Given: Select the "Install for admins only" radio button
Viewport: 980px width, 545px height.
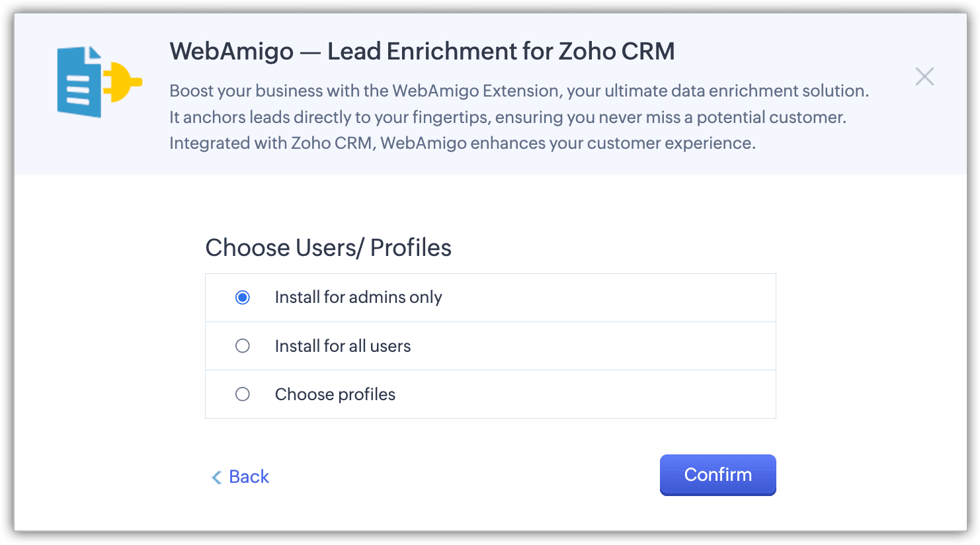Looking at the screenshot, I should coord(243,298).
